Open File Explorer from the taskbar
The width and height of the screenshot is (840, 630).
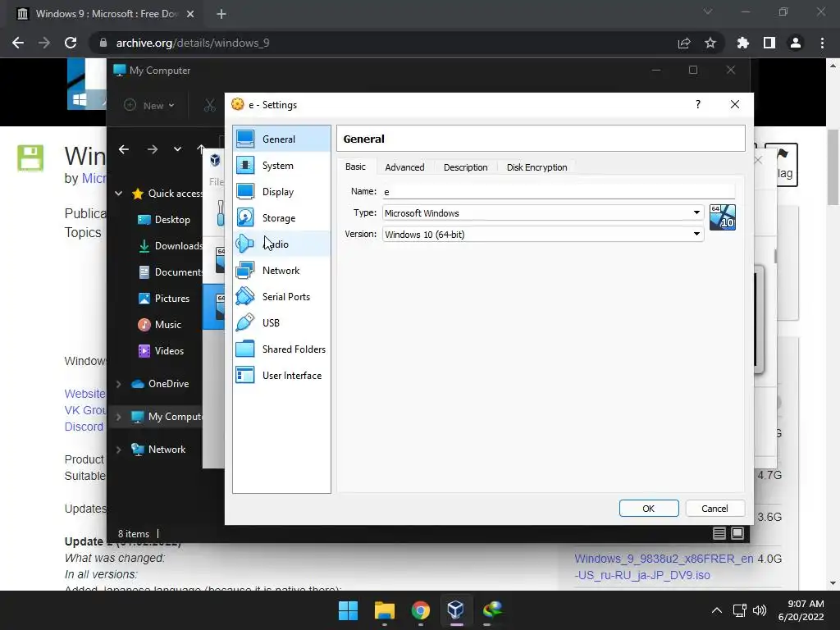click(x=384, y=610)
